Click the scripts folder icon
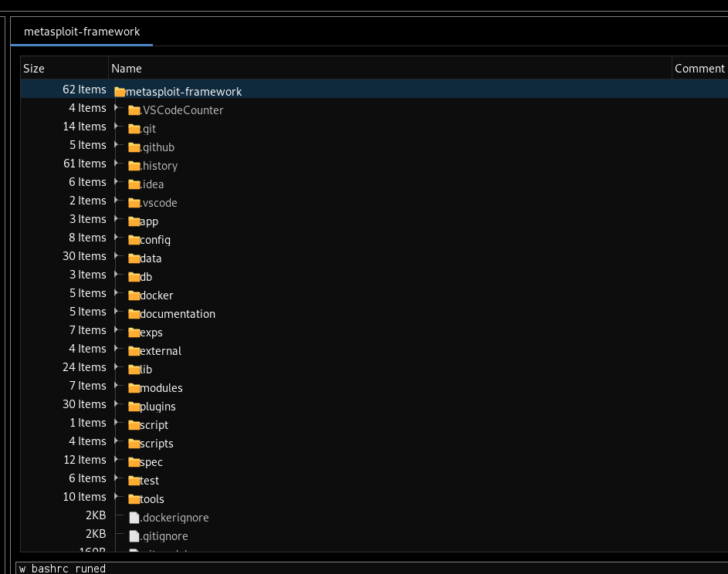The height and width of the screenshot is (574, 728). click(134, 444)
